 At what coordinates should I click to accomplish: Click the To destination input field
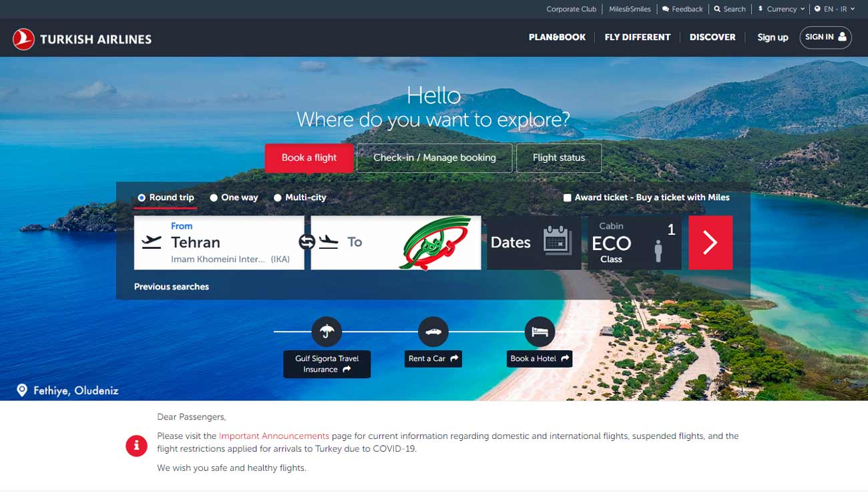[396, 243]
